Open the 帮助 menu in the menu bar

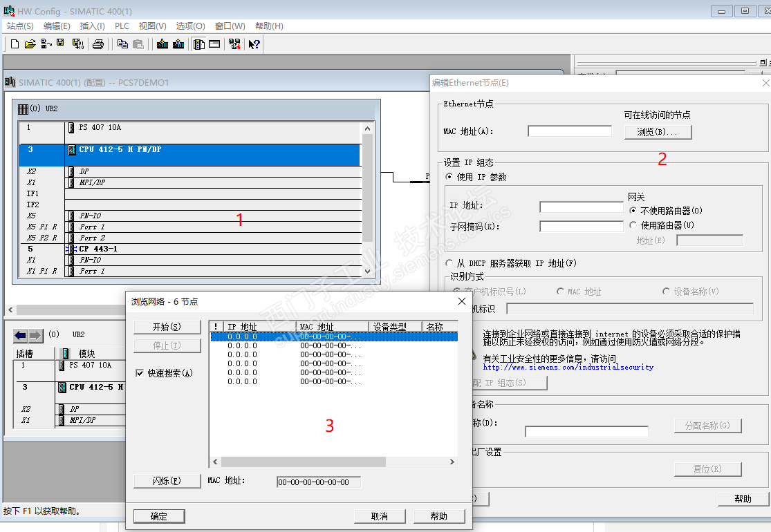pos(269,26)
